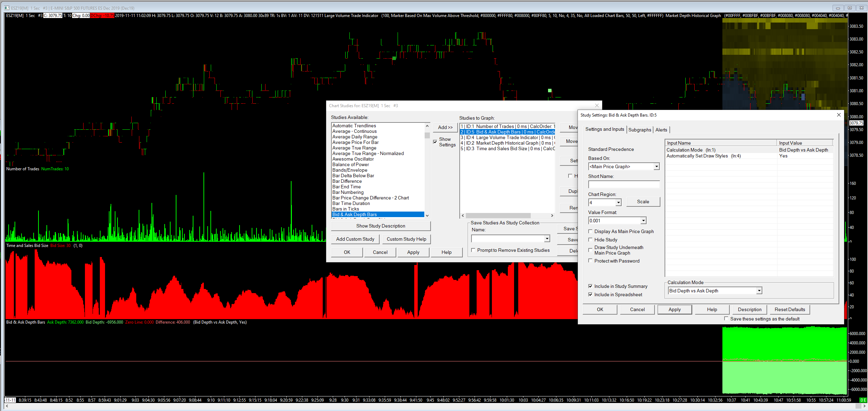Image resolution: width=868 pixels, height=411 pixels.
Task: Click the chart window icon in title bar
Action: [7, 8]
